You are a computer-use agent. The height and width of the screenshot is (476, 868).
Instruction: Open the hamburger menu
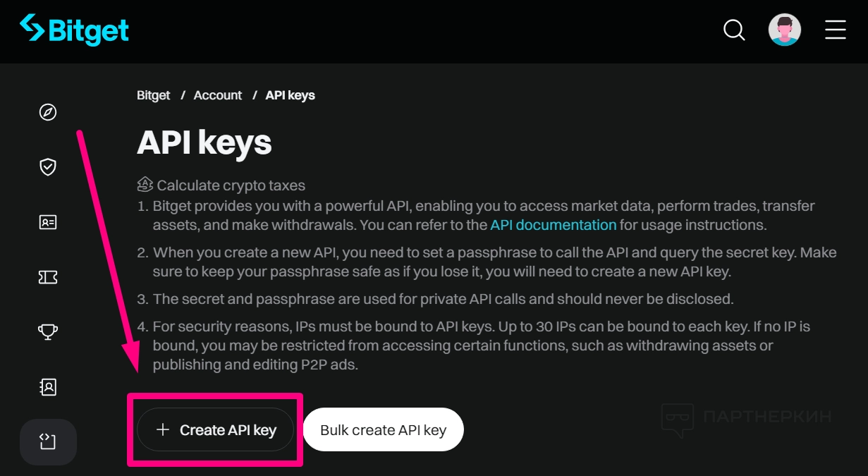836,30
